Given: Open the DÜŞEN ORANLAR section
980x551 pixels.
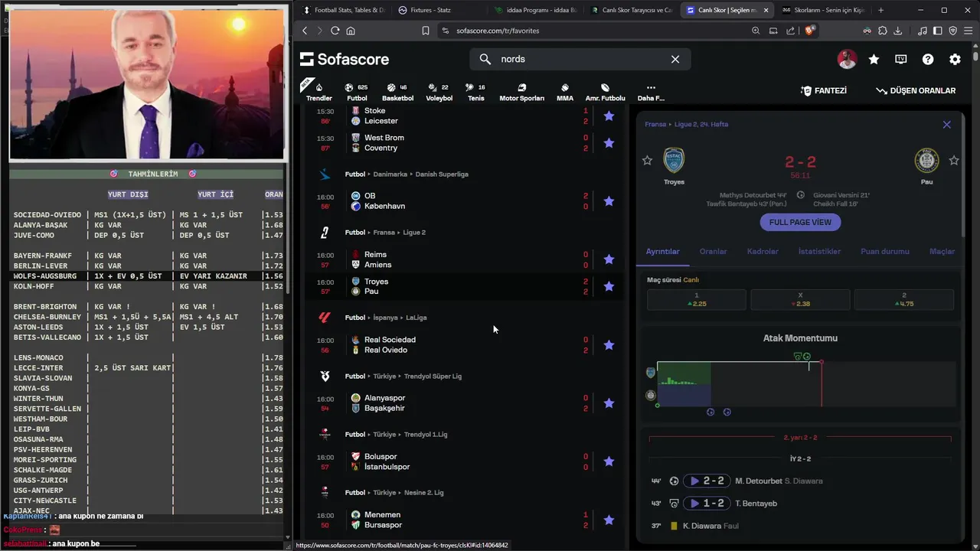Looking at the screenshot, I should click(916, 90).
